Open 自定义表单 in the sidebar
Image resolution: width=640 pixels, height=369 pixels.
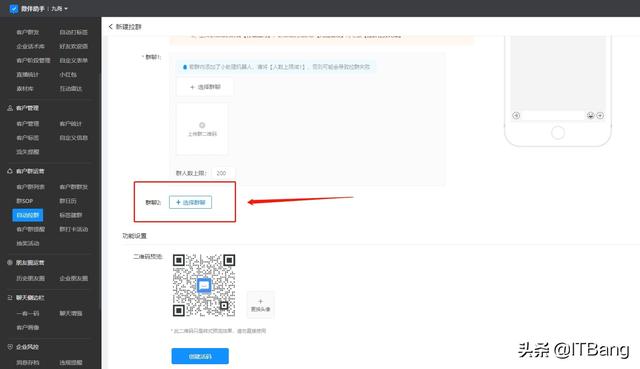73,60
